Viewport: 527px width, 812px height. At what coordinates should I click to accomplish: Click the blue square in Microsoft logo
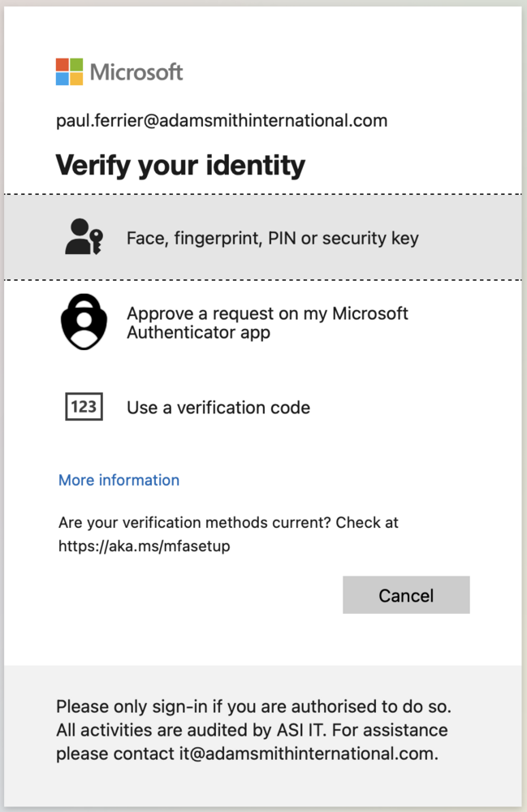pyautogui.click(x=63, y=79)
